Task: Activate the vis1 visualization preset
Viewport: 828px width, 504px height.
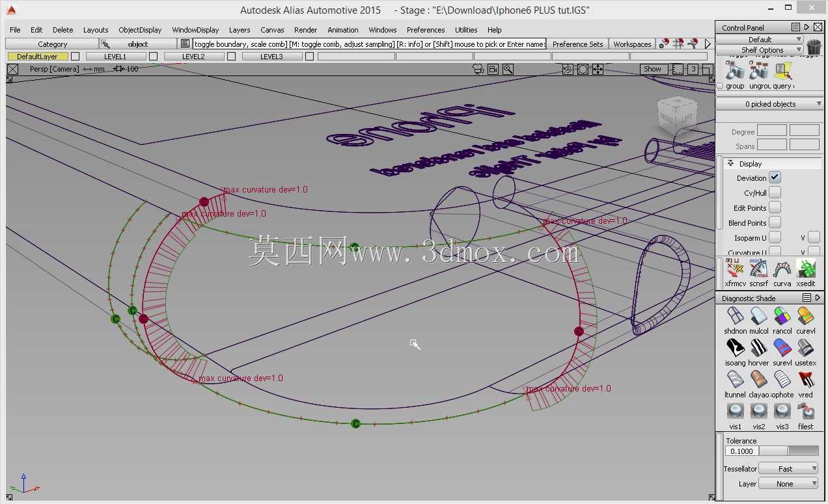Action: [x=736, y=412]
